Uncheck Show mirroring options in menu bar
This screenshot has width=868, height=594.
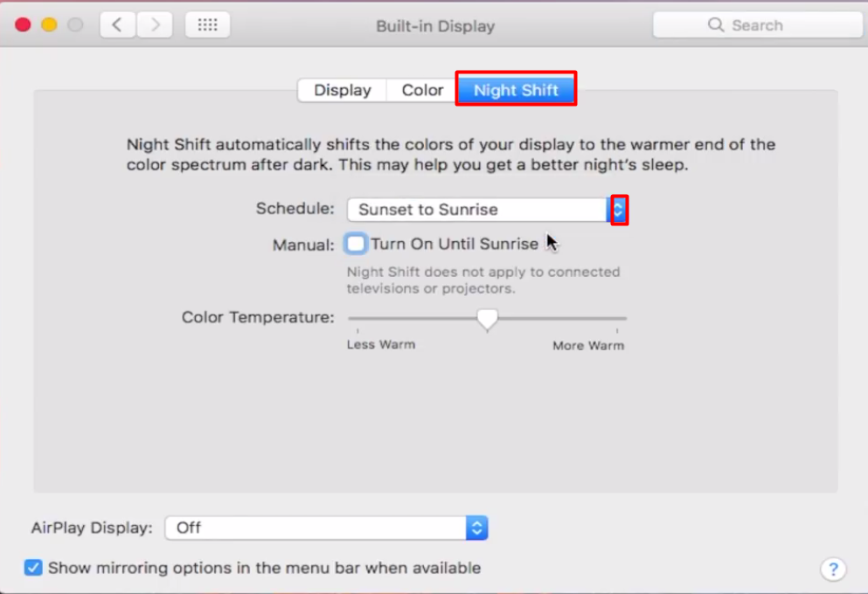(33, 568)
